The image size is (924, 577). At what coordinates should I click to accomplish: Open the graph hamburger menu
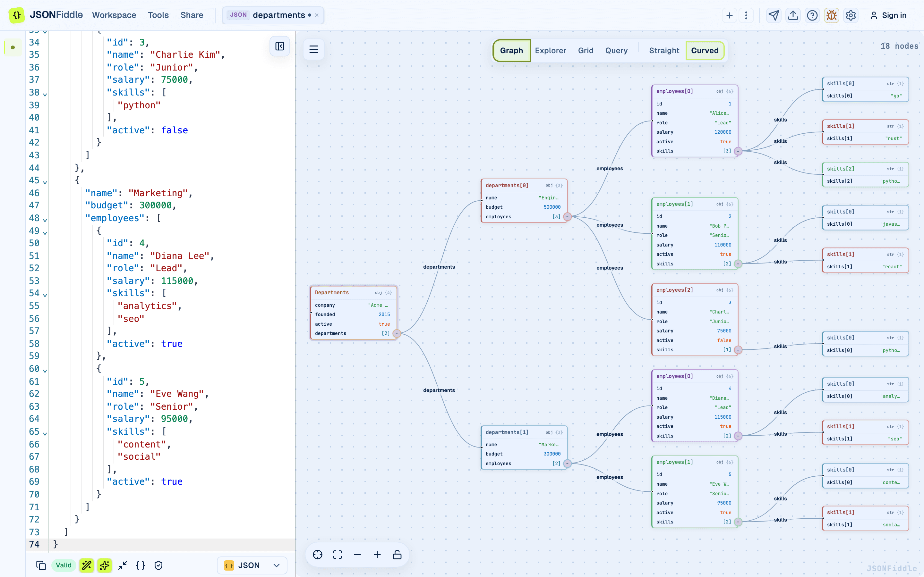click(x=313, y=50)
